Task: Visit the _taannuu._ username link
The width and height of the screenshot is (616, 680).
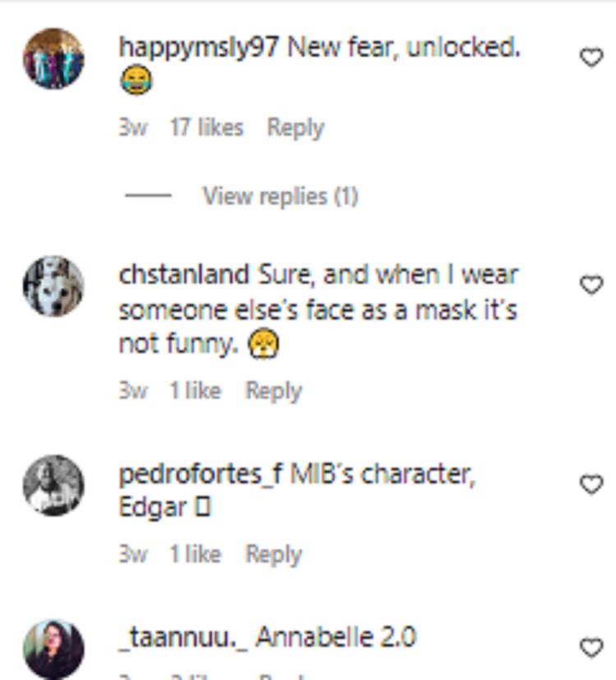Action: (183, 637)
